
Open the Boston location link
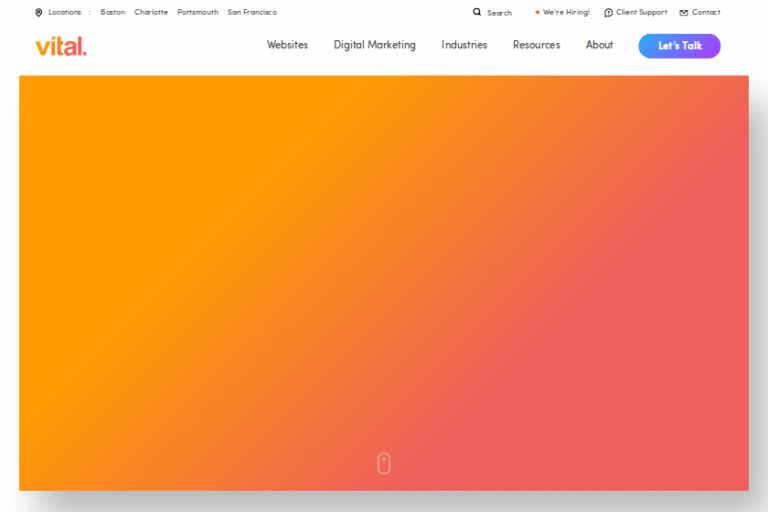pyautogui.click(x=113, y=13)
